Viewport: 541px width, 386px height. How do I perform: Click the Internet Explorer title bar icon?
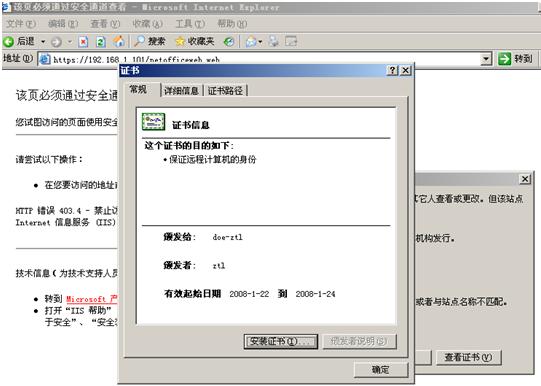click(x=6, y=7)
